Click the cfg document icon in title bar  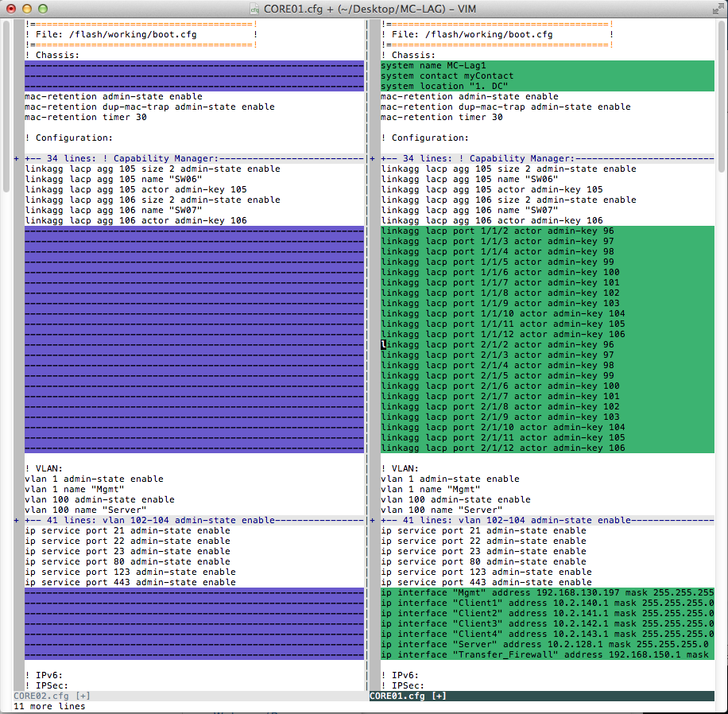[254, 8]
